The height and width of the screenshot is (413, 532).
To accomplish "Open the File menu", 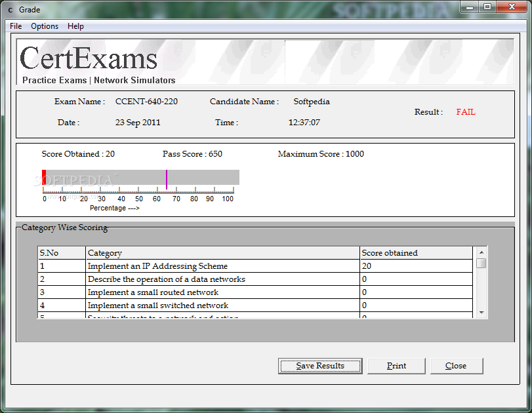I will [x=16, y=26].
